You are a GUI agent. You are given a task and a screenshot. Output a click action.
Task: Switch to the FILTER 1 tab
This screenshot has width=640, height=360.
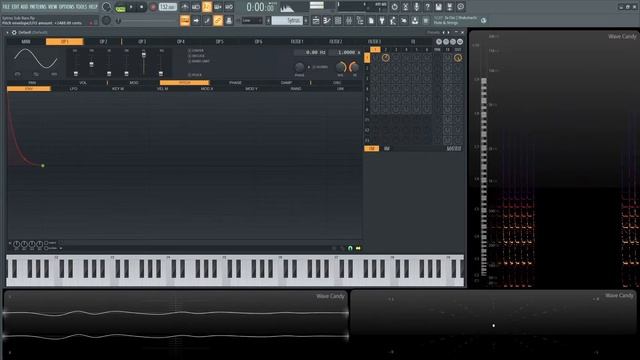point(297,42)
